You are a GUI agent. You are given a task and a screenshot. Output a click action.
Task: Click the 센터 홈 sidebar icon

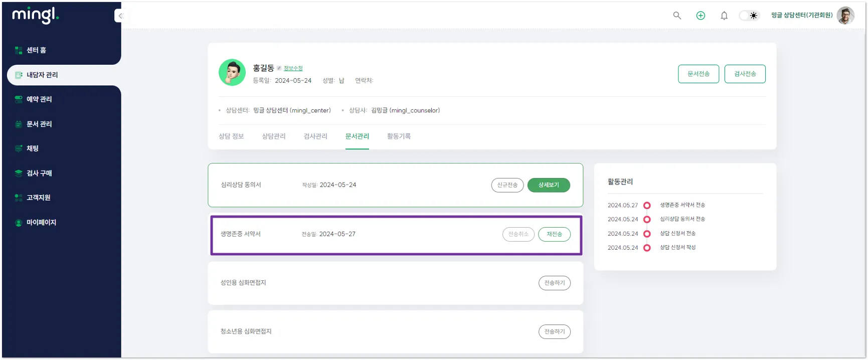click(x=19, y=50)
